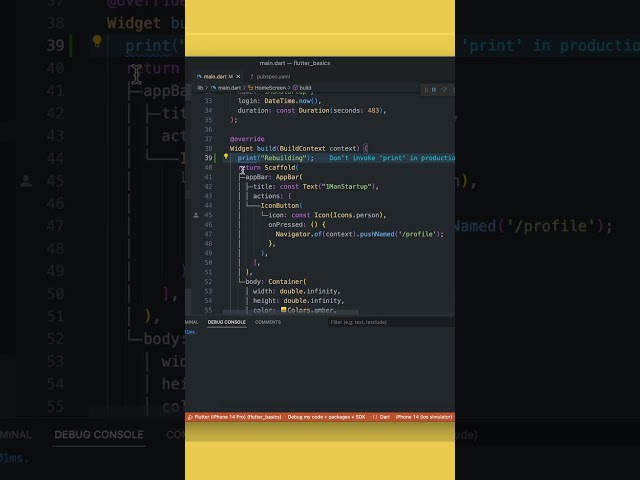Screen dimensions: 640x480
Task: Click 'return Scaffold(' on line 40
Action: coord(269,167)
